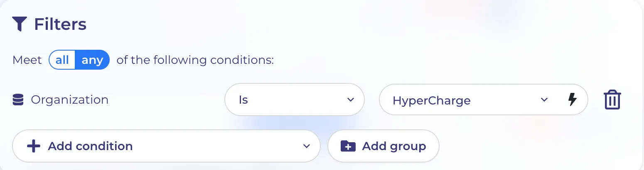
Task: Click the "of the following conditions" text
Action: tap(195, 60)
